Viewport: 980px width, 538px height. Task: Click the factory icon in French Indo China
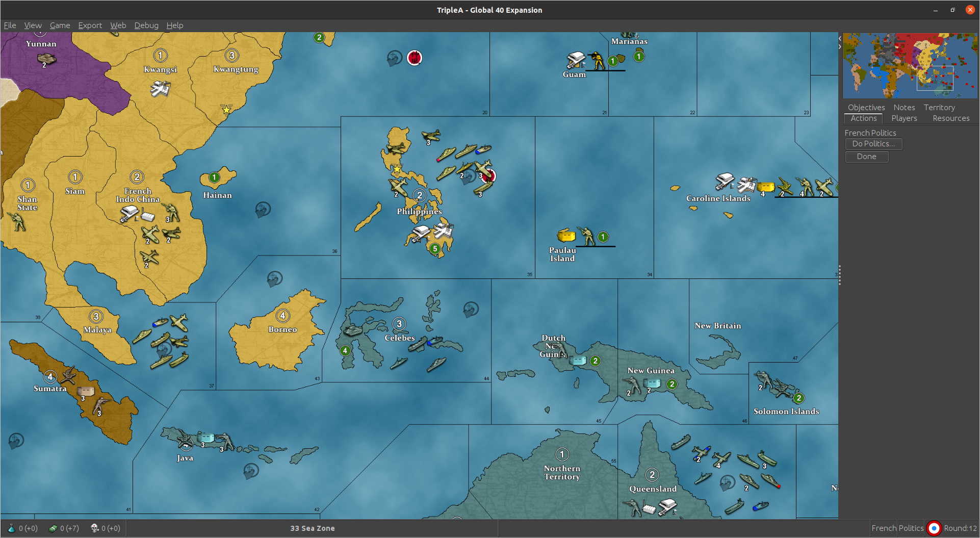[148, 216]
